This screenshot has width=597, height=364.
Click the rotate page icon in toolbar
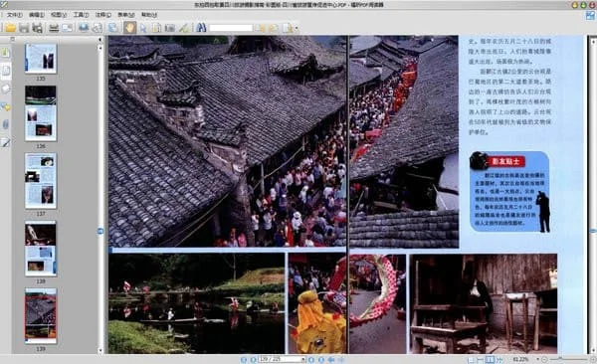[x=98, y=28]
